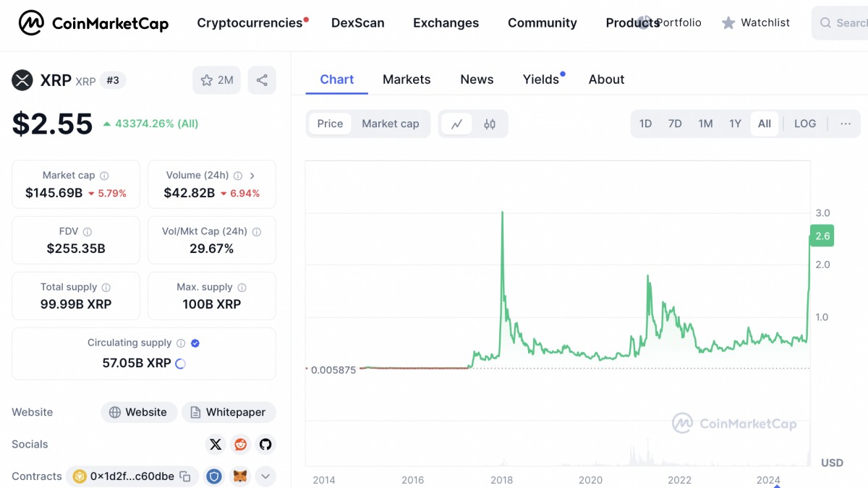Image resolution: width=868 pixels, height=488 pixels.
Task: Select Market cap chart mode
Action: pyautogui.click(x=391, y=124)
